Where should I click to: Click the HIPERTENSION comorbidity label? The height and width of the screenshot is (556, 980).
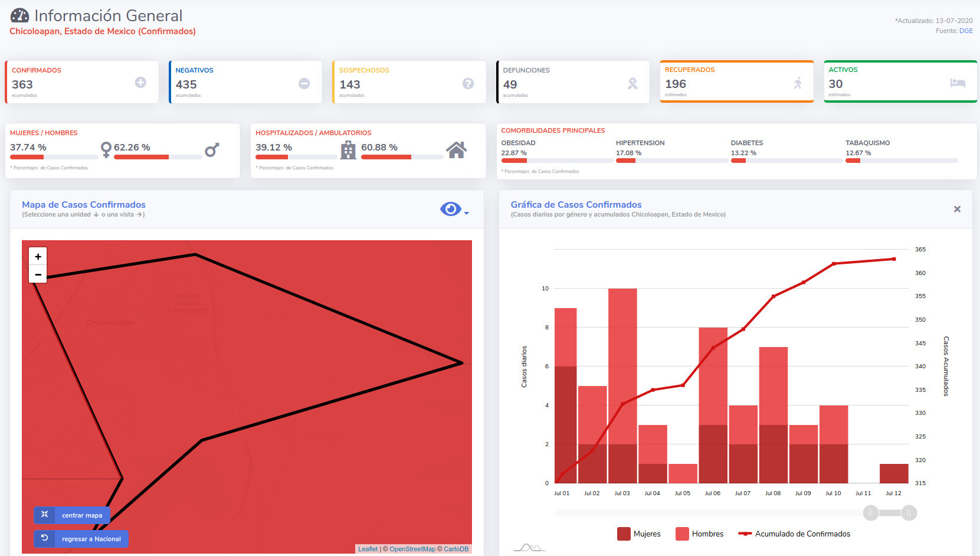coord(640,143)
